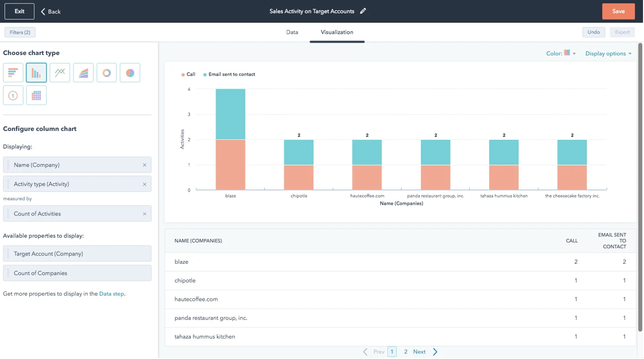Image resolution: width=644 pixels, height=359 pixels.
Task: Switch to the Data tab
Action: 292,32
